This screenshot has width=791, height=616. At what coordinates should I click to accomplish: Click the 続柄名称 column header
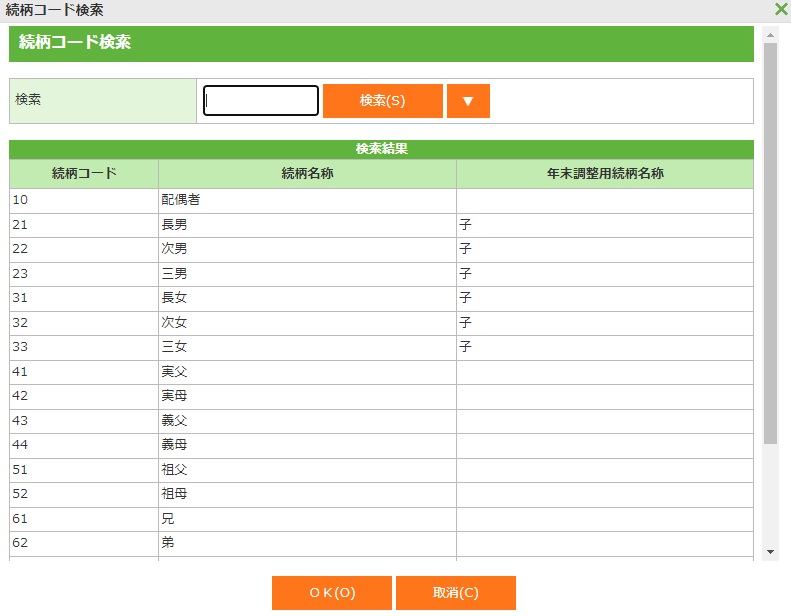307,174
